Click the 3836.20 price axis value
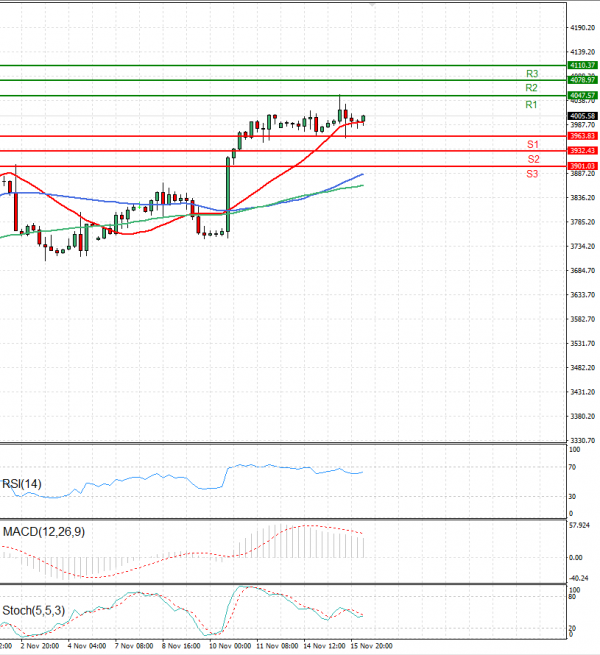This screenshot has height=655, width=600. [x=582, y=198]
